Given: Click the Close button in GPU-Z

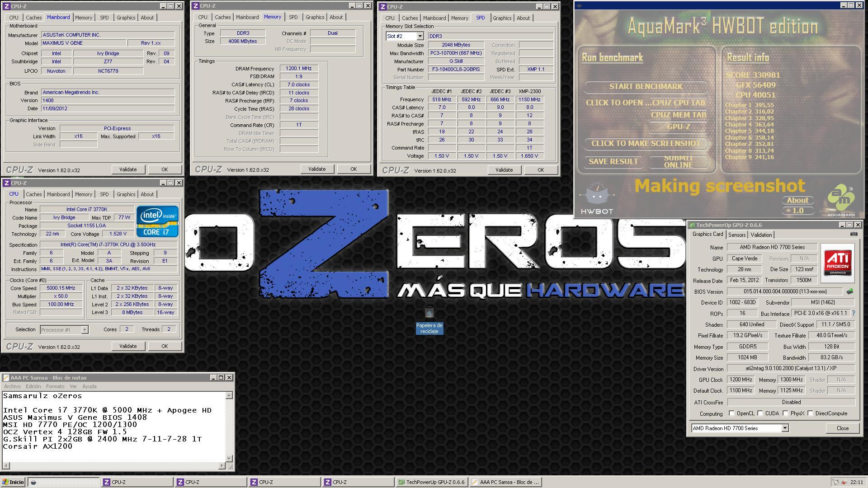Looking at the screenshot, I should (x=842, y=428).
